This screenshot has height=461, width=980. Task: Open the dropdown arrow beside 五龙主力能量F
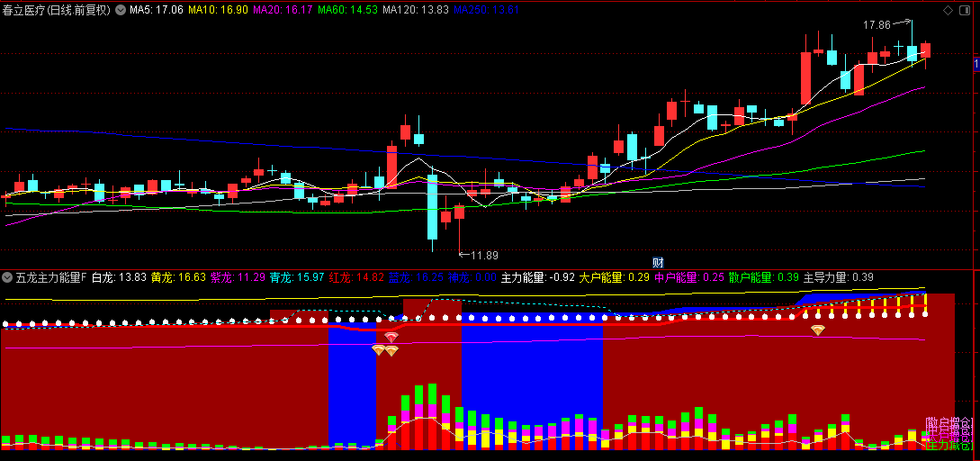(7, 277)
